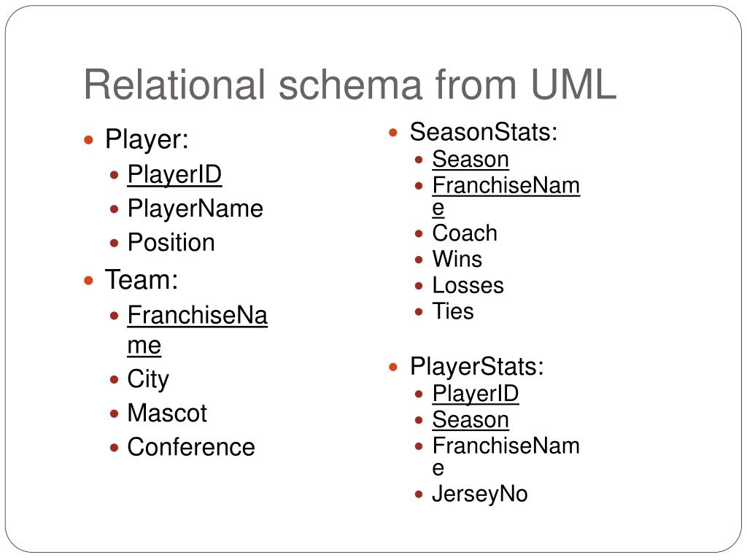Click underlined Season under PlayerStats
Image resolution: width=747 pixels, height=560 pixels.
coord(471,420)
